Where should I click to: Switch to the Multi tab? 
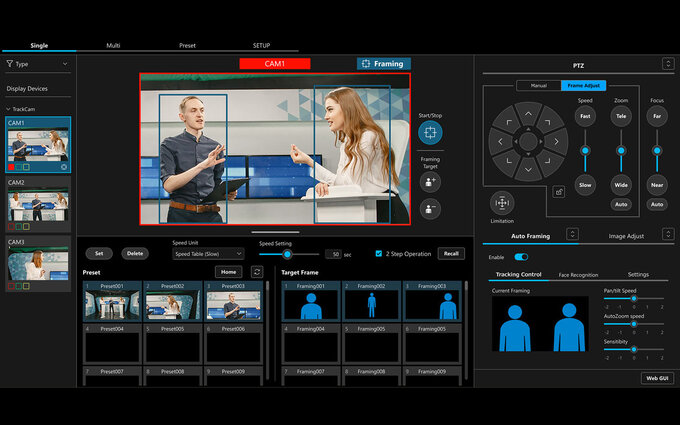(113, 45)
